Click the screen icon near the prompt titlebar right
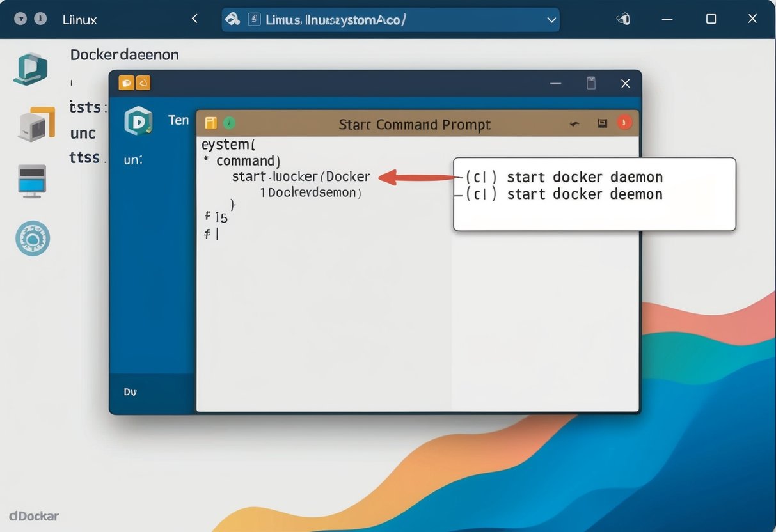 click(x=602, y=122)
